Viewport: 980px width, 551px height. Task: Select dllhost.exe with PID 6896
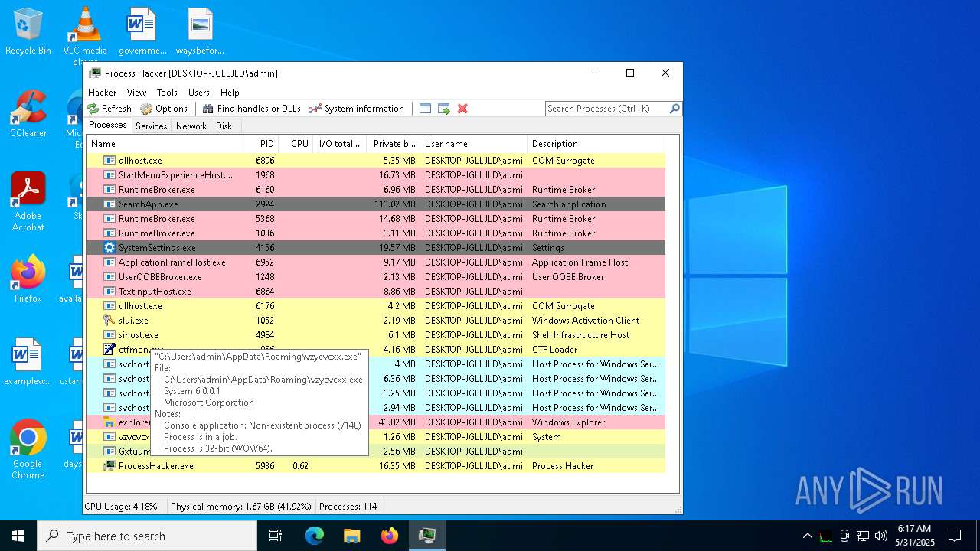point(375,161)
